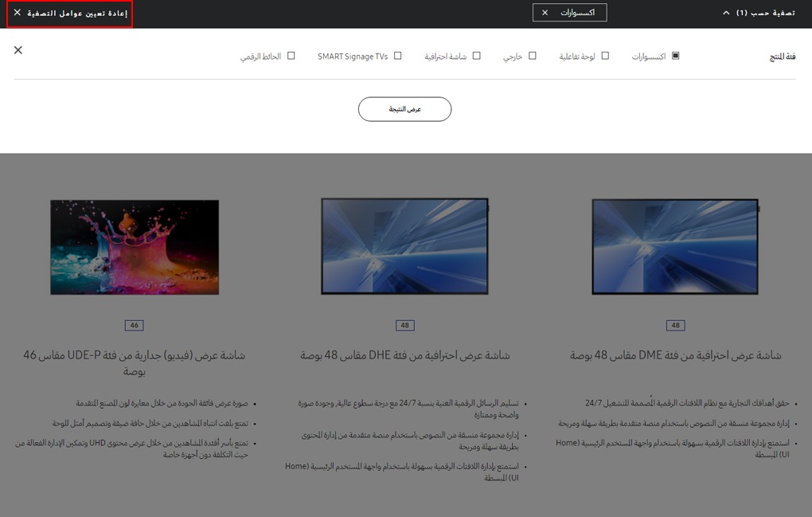Select size badge 46 under UDE-P display
Screen dimensions: 812x517
coord(134,325)
